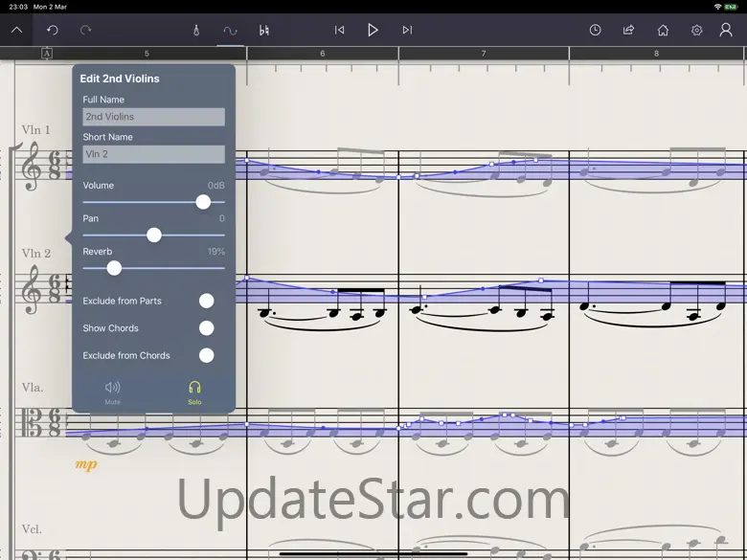Screen dimensions: 747x560
Task: Jump to bar 6 in ruler
Action: [x=323, y=54]
